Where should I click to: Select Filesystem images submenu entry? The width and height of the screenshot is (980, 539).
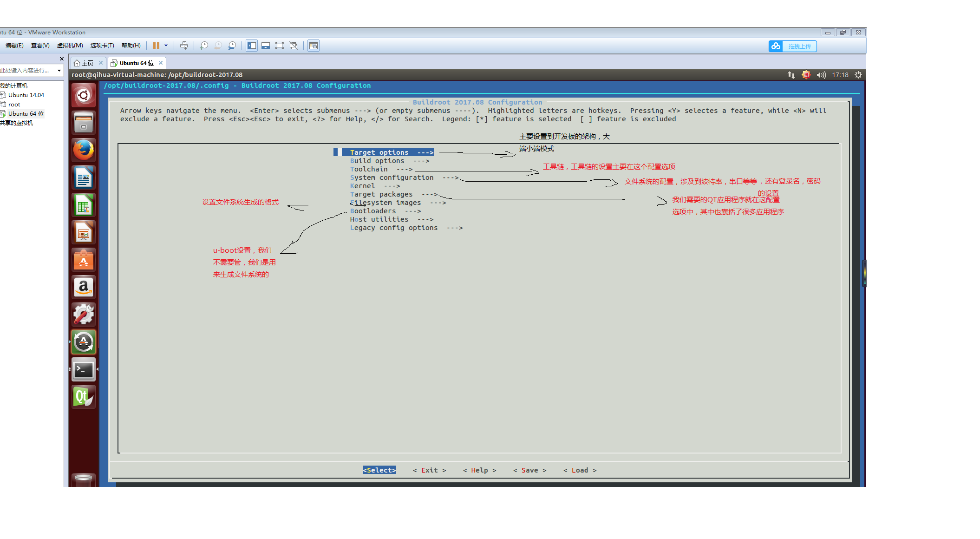(398, 203)
